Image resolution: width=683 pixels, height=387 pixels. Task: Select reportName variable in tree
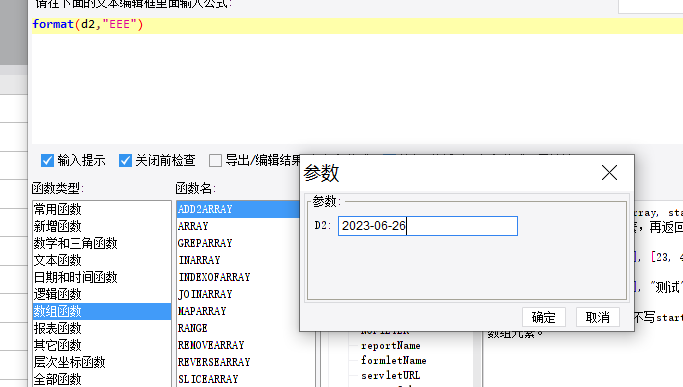[391, 346]
